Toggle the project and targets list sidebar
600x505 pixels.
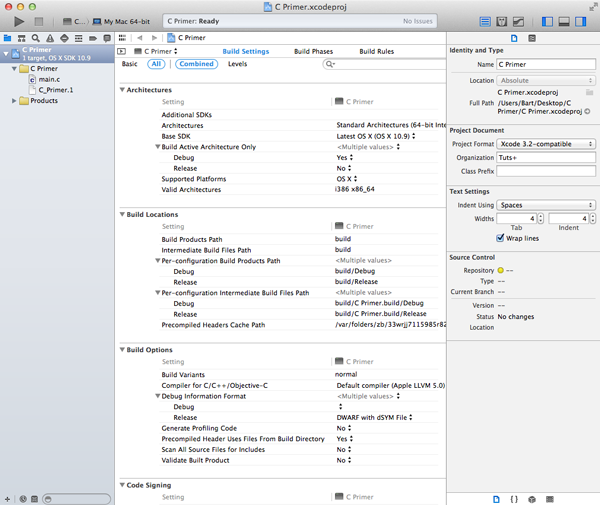click(x=122, y=51)
